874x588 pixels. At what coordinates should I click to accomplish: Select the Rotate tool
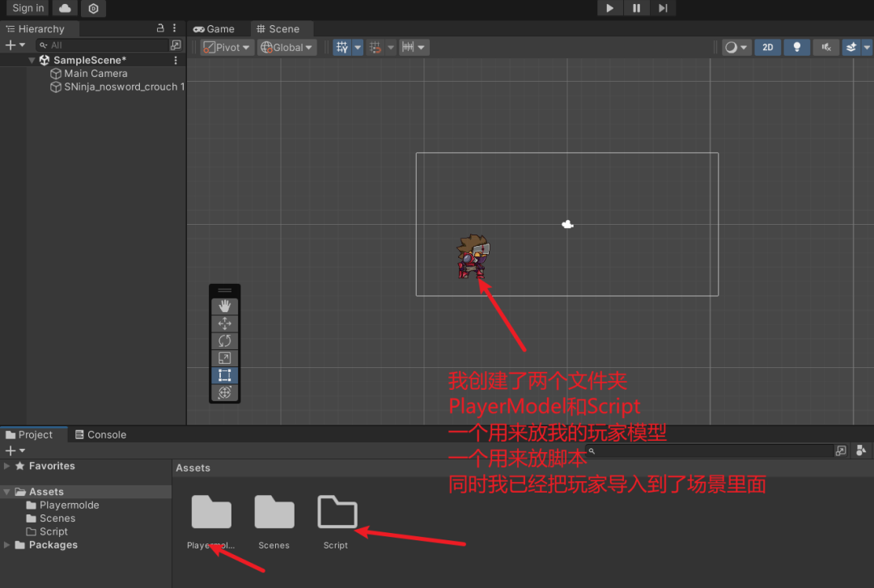coord(225,341)
